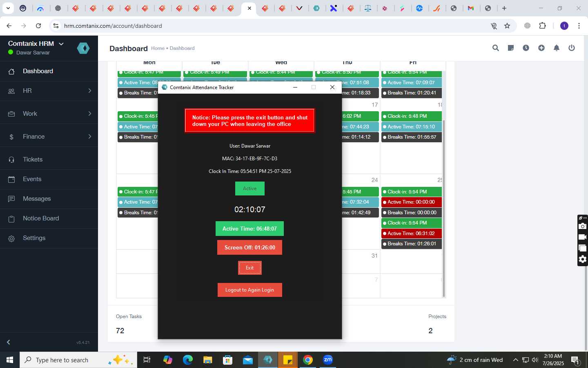Click the calendar vertical scrollbar
Viewport: 588px width, 368px height.
[x=443, y=208]
